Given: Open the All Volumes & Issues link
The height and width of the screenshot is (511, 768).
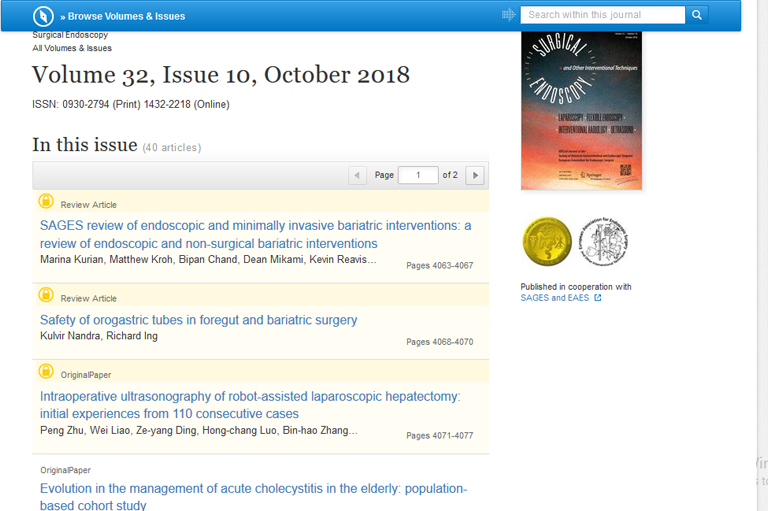Looking at the screenshot, I should [x=72, y=48].
